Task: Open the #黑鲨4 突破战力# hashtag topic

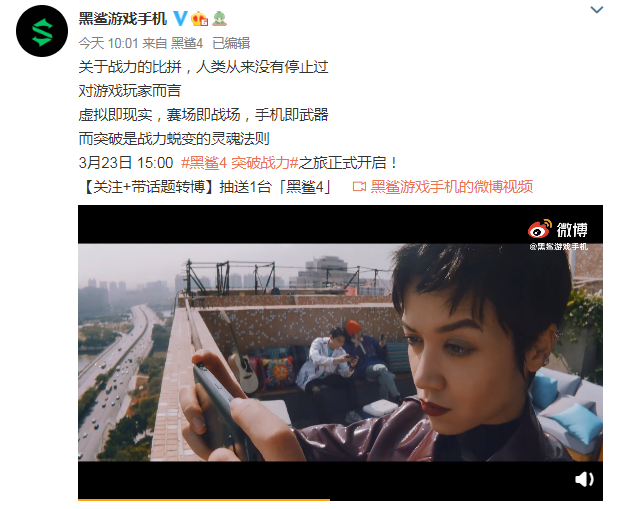Action: coord(240,163)
